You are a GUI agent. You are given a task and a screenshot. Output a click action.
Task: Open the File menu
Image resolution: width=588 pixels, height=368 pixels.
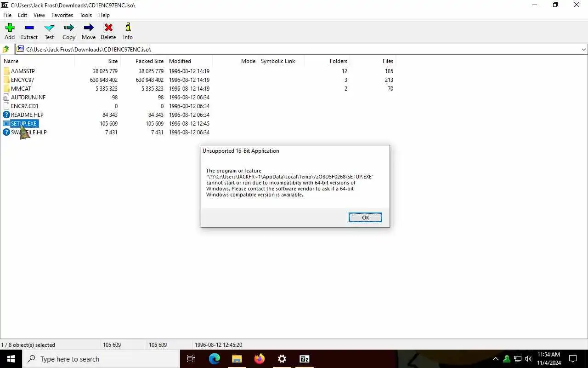7,15
